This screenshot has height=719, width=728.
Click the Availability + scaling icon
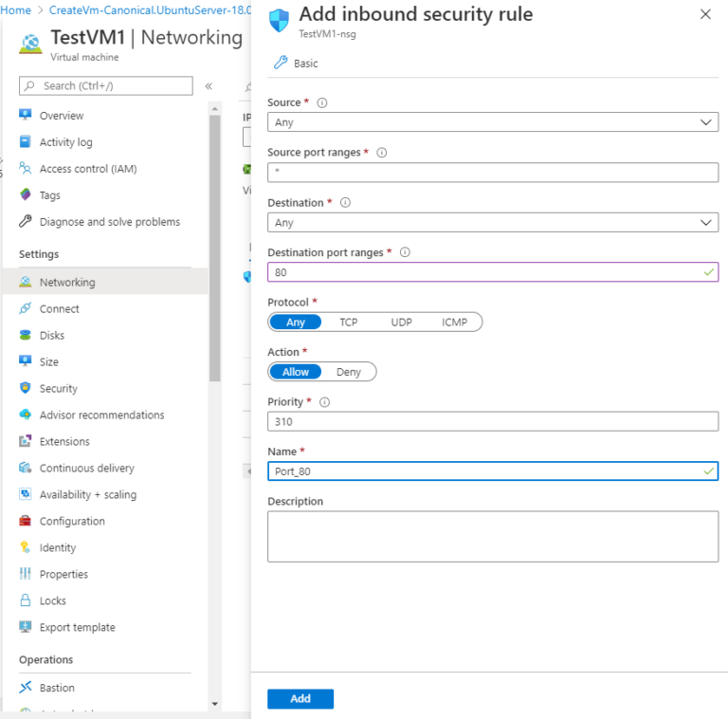pos(25,494)
